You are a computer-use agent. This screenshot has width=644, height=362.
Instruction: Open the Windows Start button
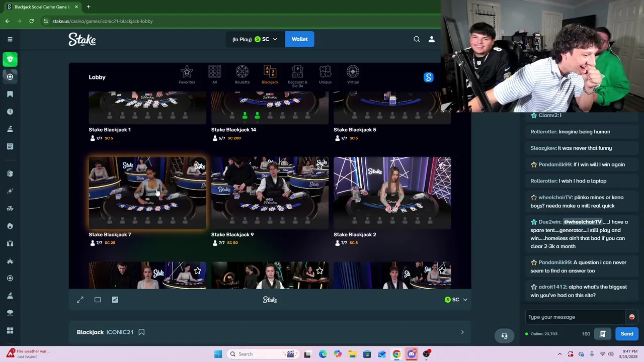(218, 354)
